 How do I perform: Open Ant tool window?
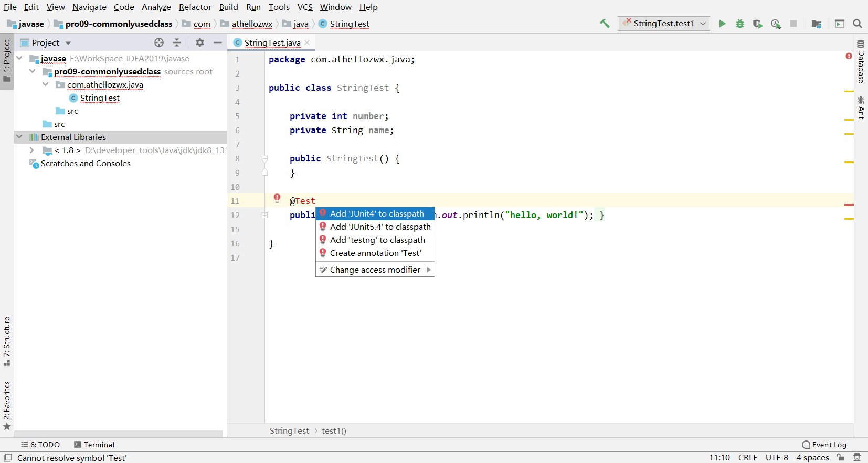coord(861,107)
